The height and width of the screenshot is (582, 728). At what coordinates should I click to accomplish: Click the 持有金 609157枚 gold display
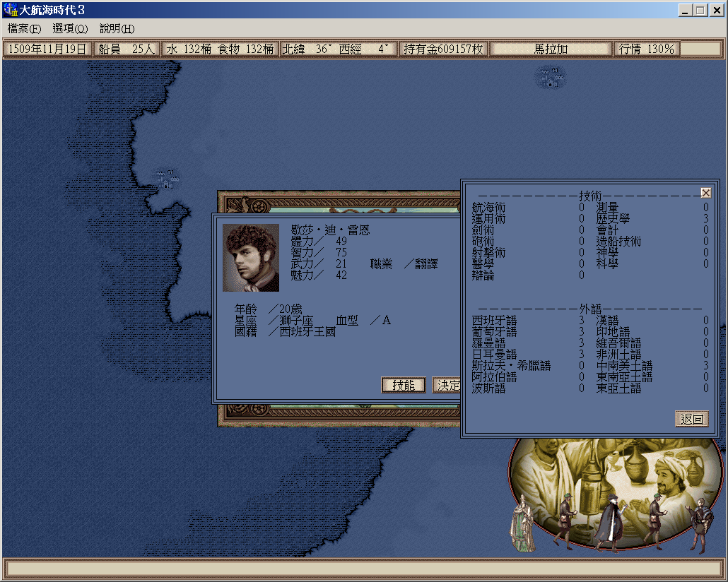point(443,49)
